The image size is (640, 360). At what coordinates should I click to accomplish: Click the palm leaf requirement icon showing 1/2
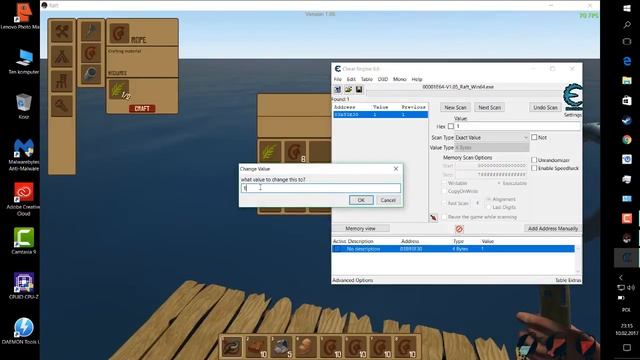pos(119,90)
